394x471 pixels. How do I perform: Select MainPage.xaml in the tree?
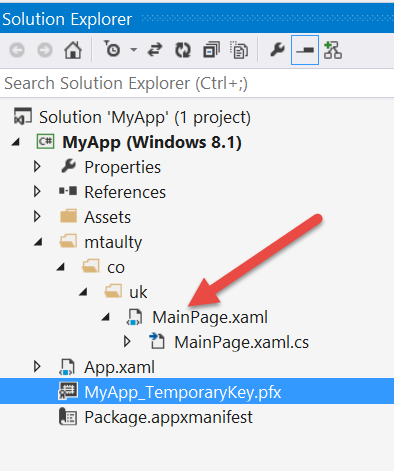[x=210, y=317]
